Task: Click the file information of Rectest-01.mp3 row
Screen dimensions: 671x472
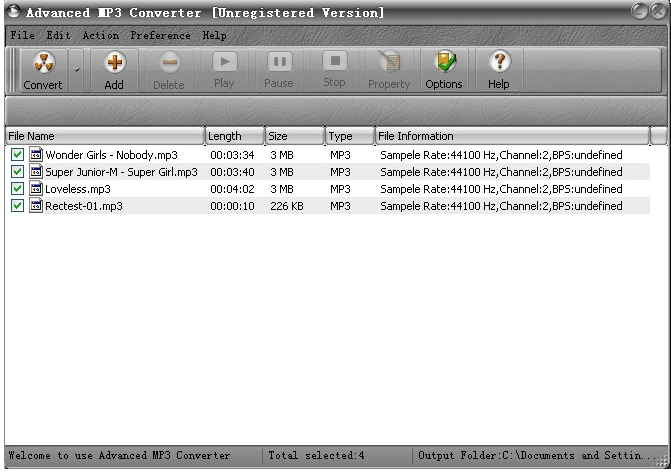Action: (x=501, y=206)
